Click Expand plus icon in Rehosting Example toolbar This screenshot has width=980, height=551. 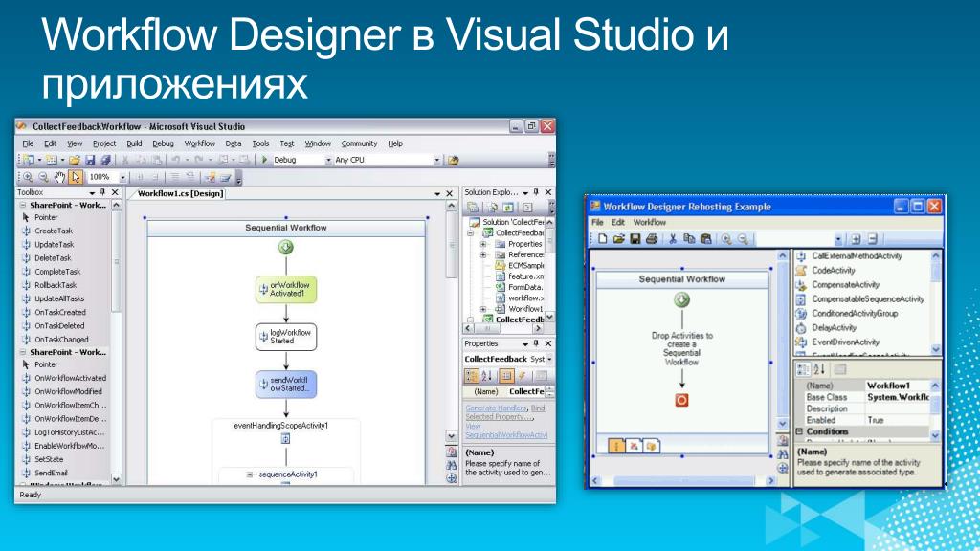click(857, 238)
